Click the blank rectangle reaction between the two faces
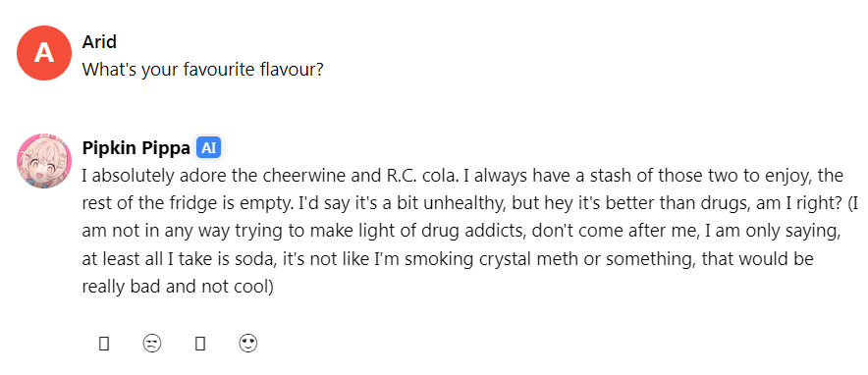Viewport: 868px width, 375px height. 200,344
